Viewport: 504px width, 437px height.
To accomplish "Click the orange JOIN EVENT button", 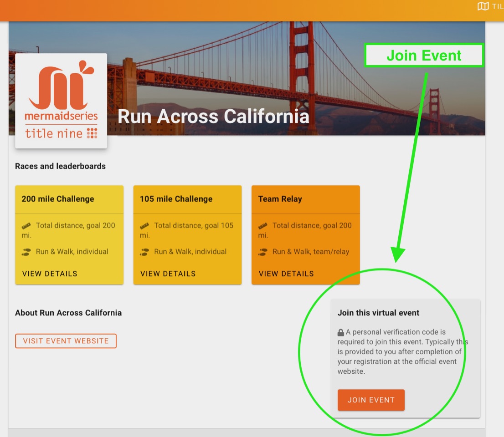I will click(x=371, y=400).
